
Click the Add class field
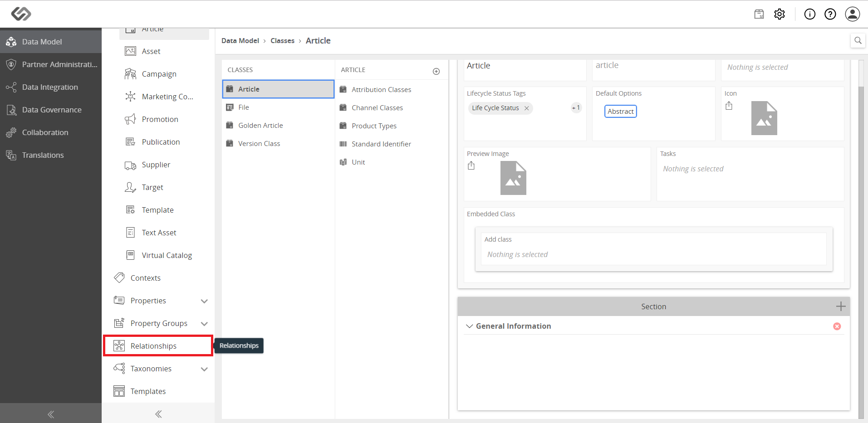653,249
